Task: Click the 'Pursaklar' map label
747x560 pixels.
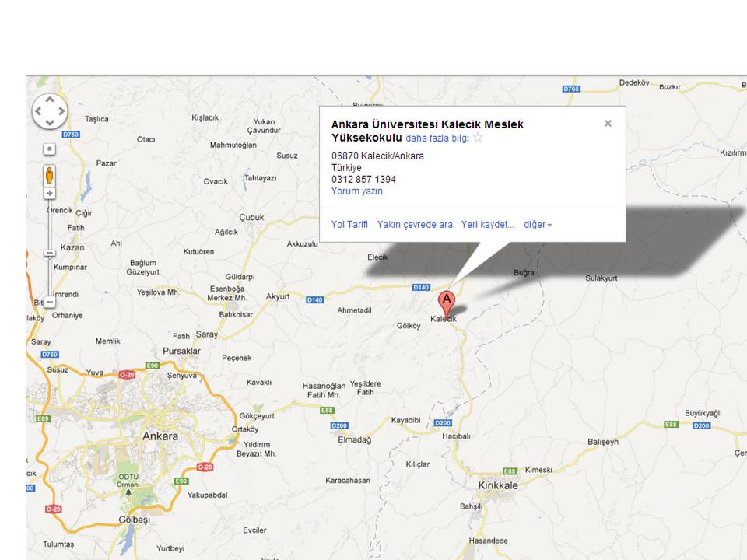Action: pyautogui.click(x=181, y=351)
